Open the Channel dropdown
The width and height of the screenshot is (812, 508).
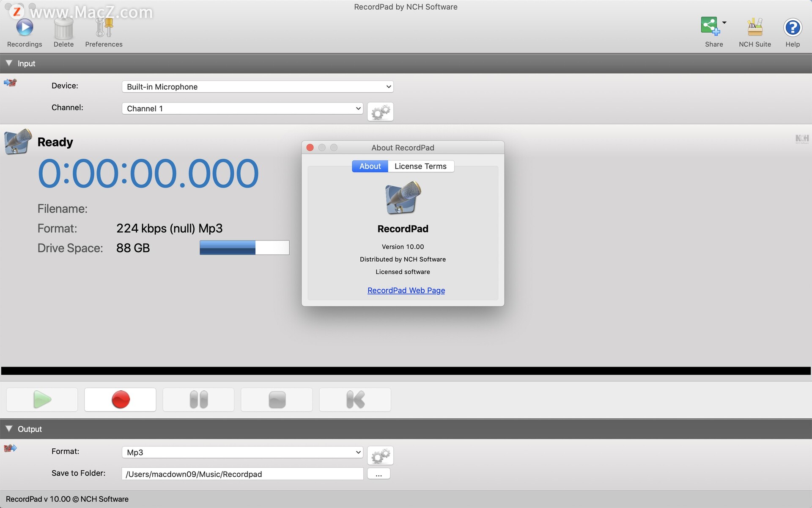click(x=242, y=108)
